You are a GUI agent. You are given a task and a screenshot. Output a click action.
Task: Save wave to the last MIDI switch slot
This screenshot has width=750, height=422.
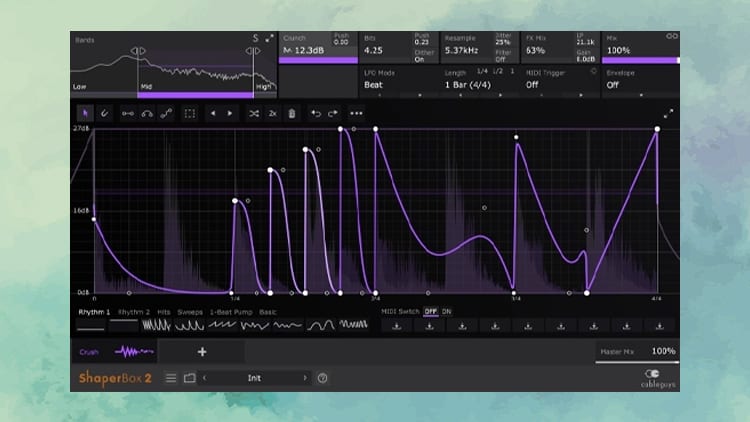(x=659, y=326)
